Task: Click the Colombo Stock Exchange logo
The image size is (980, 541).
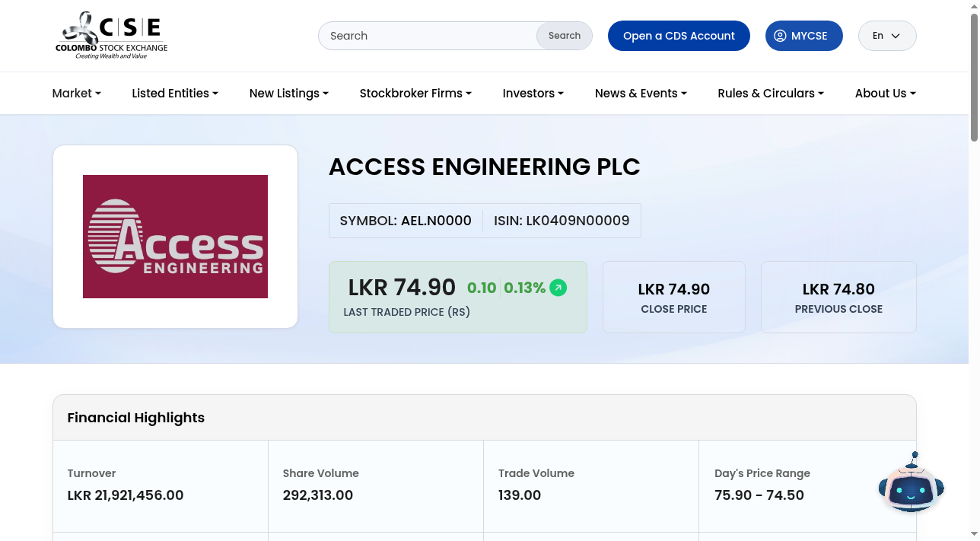Action: coord(111,36)
